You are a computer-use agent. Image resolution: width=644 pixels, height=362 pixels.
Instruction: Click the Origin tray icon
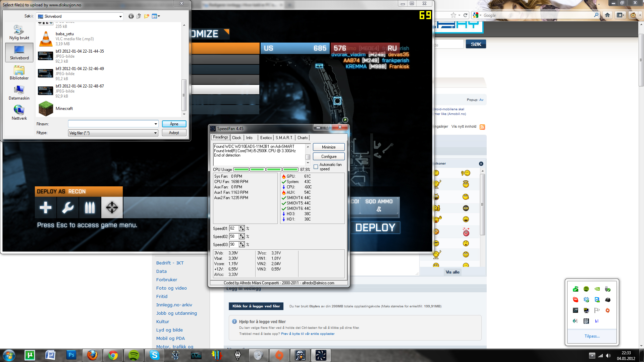coord(607,310)
